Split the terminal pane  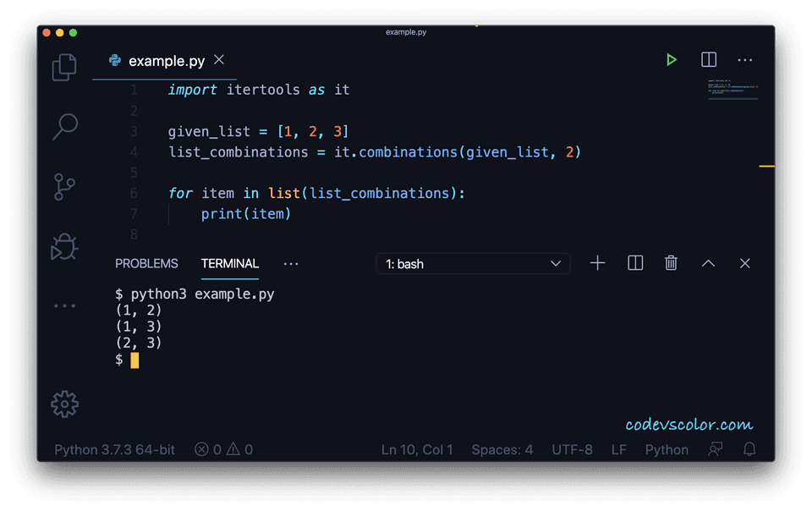coord(634,263)
